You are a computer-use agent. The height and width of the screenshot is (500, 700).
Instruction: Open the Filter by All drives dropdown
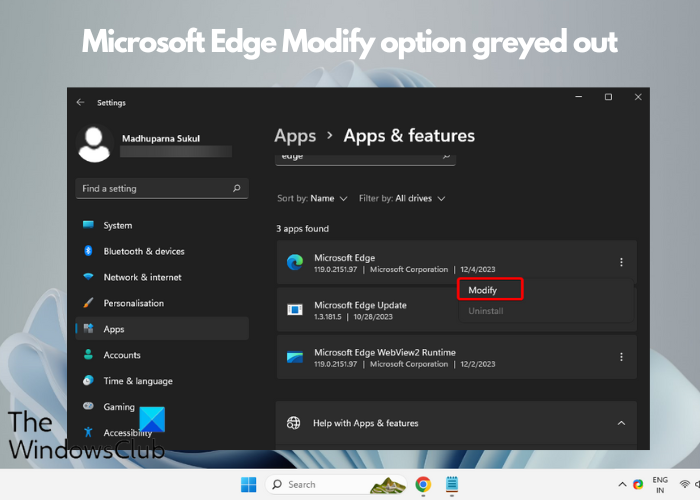[x=402, y=199]
